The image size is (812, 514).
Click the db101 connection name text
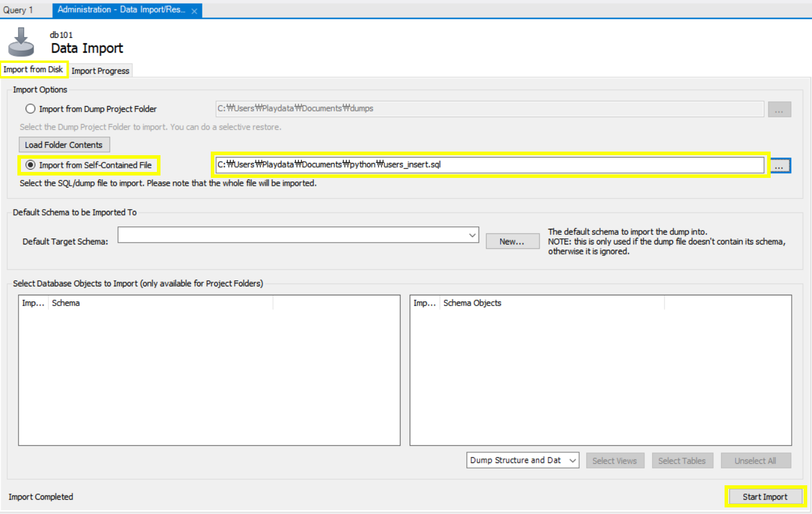62,35
